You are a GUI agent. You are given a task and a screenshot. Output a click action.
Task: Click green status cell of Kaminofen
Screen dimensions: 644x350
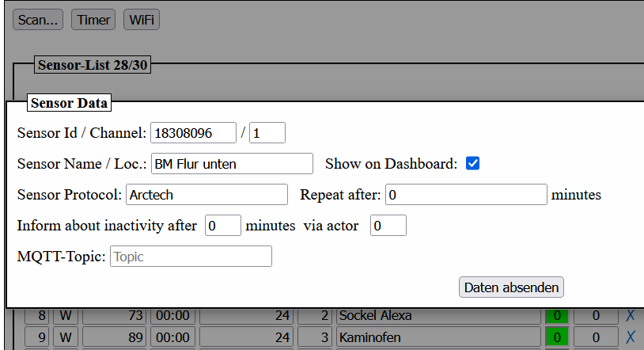click(557, 337)
